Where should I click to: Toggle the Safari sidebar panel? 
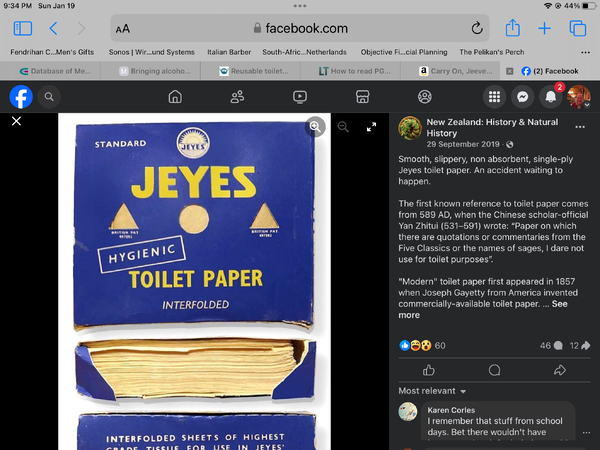coord(23,28)
